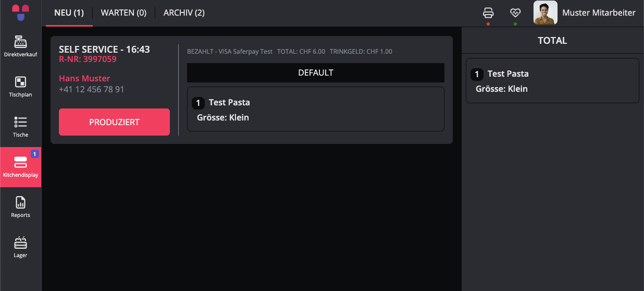Click customer name Hans Muster
The image size is (644, 291).
(84, 78)
